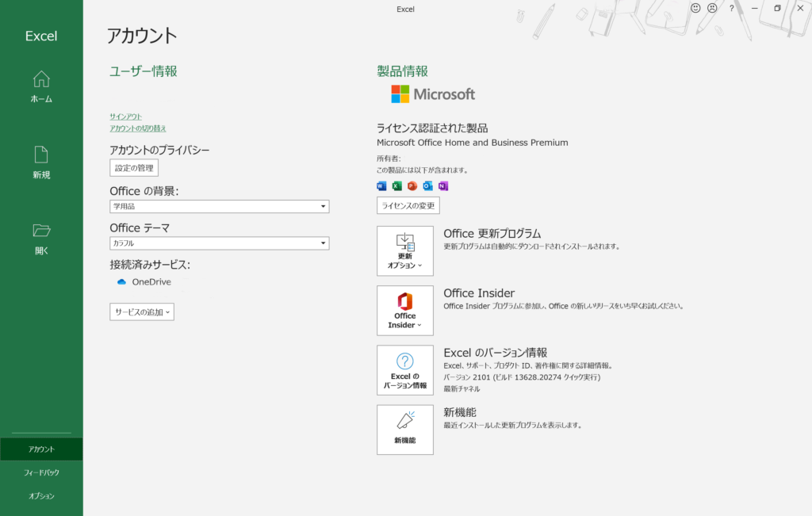Click the 設定の管理 button

(134, 168)
